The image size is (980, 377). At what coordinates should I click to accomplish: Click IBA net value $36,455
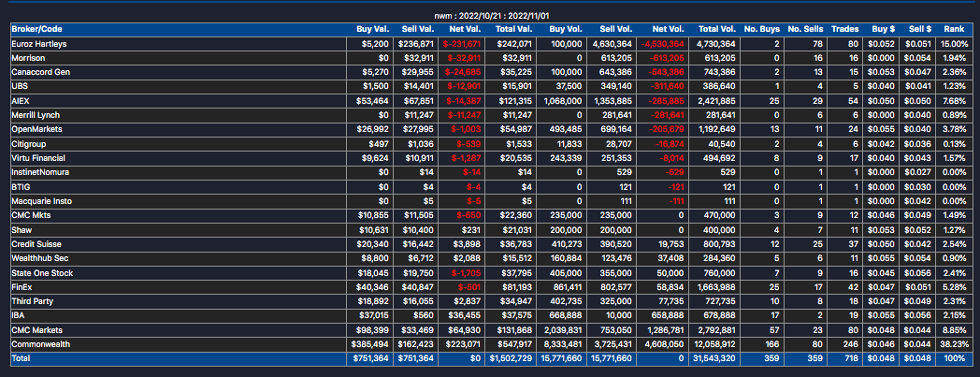pos(464,316)
